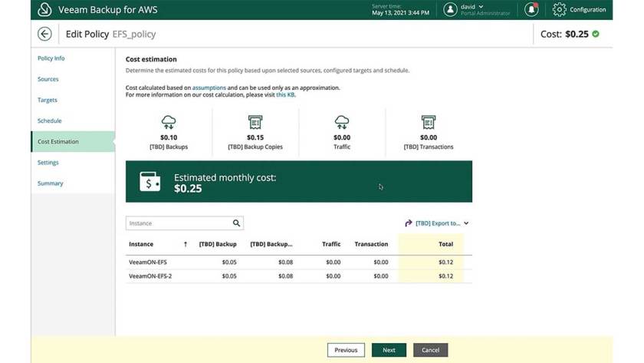This screenshot has width=644, height=363.
Task: Click the Backup Copies receipt icon
Action: 255,122
